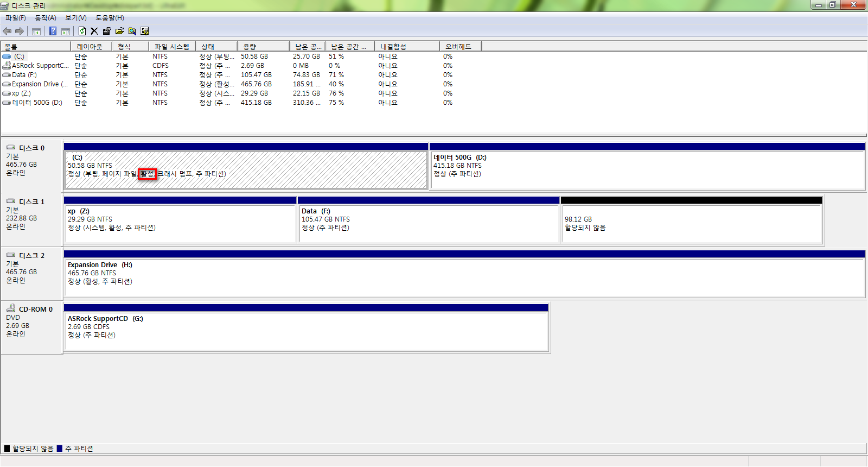This screenshot has width=868, height=467.
Task: Sort by the 파일 시스템 column header
Action: pos(172,47)
